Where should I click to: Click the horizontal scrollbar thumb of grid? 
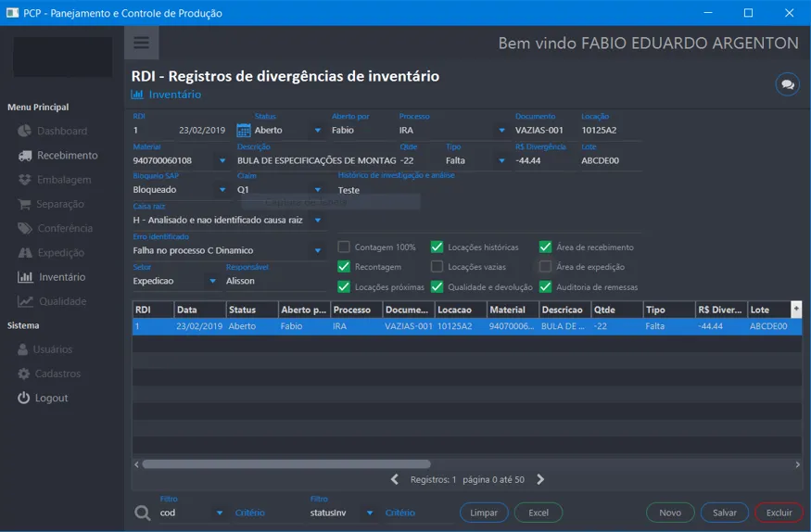[286, 464]
